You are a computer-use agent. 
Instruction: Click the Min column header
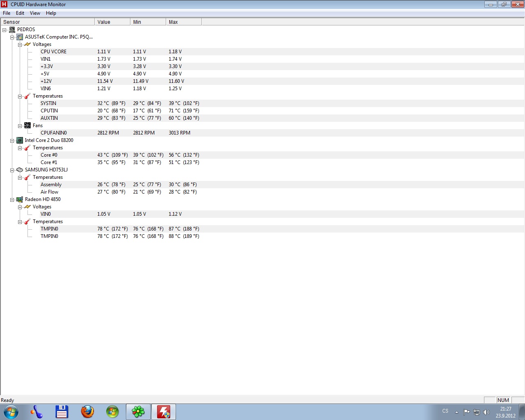(148, 22)
